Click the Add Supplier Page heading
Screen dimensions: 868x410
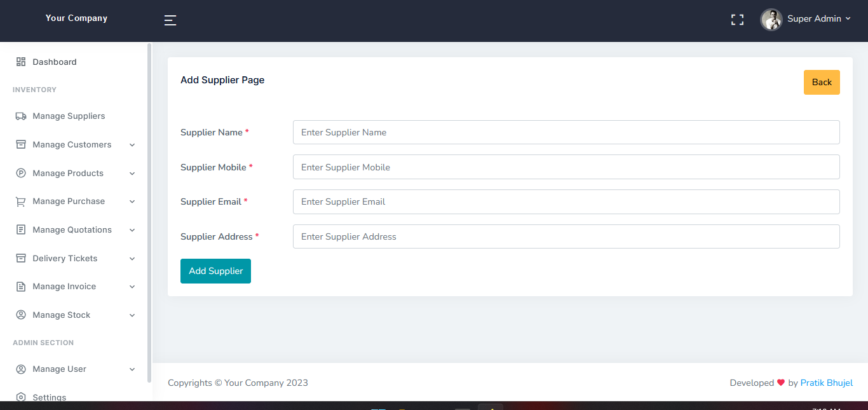click(x=222, y=80)
